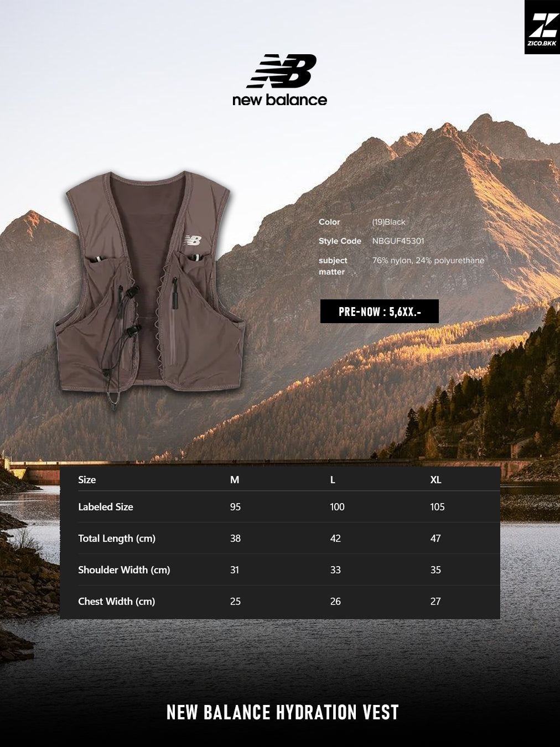Click total length value '42'
560x747 pixels.
pyautogui.click(x=335, y=538)
